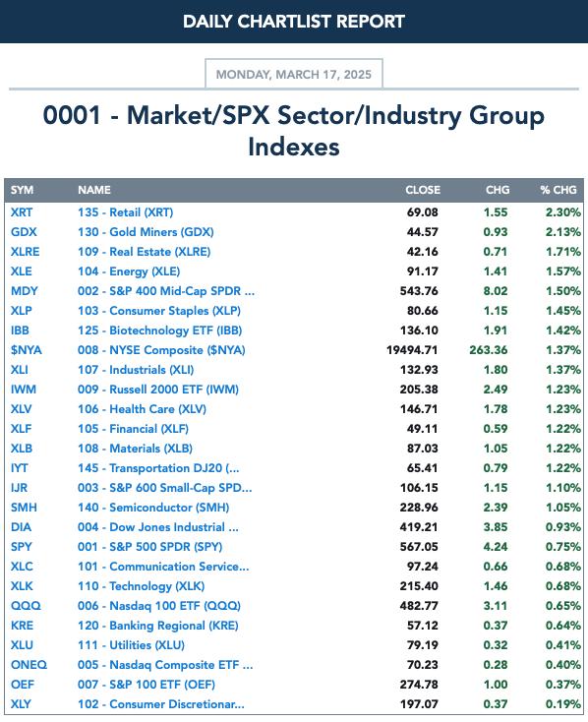
Task: Open 125 - Biotechnology ETF (IBB) link
Action: tap(159, 331)
